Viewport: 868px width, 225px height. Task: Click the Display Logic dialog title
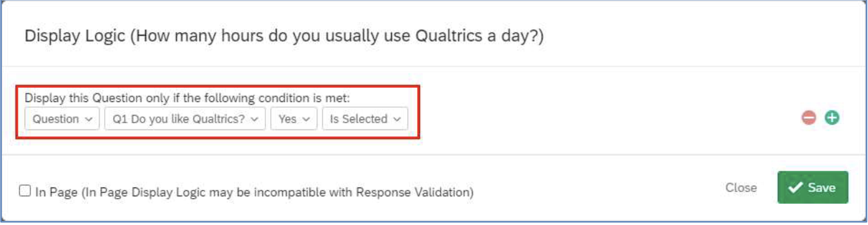coord(284,36)
